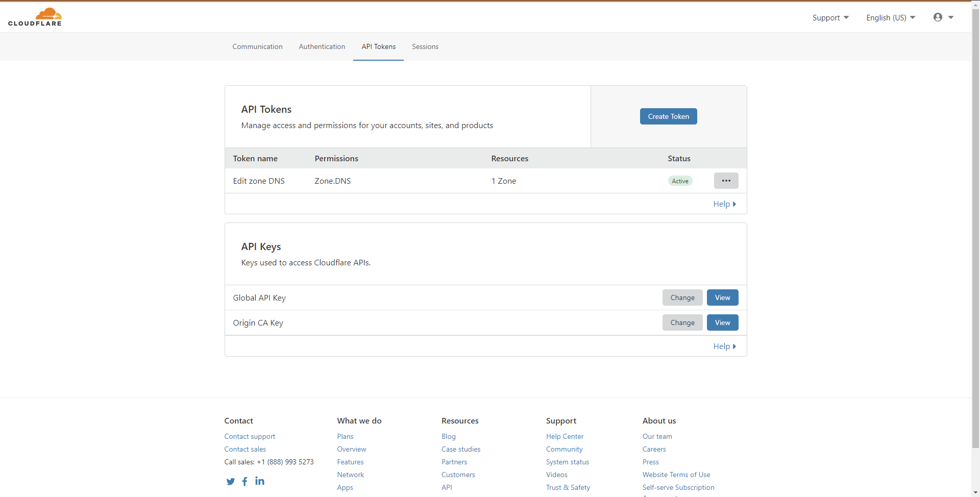Click the Edit zone DNS token name
This screenshot has width=980, height=497.
pos(259,181)
